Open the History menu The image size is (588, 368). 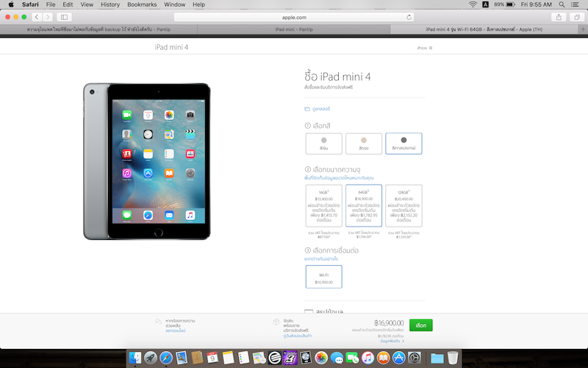[110, 4]
